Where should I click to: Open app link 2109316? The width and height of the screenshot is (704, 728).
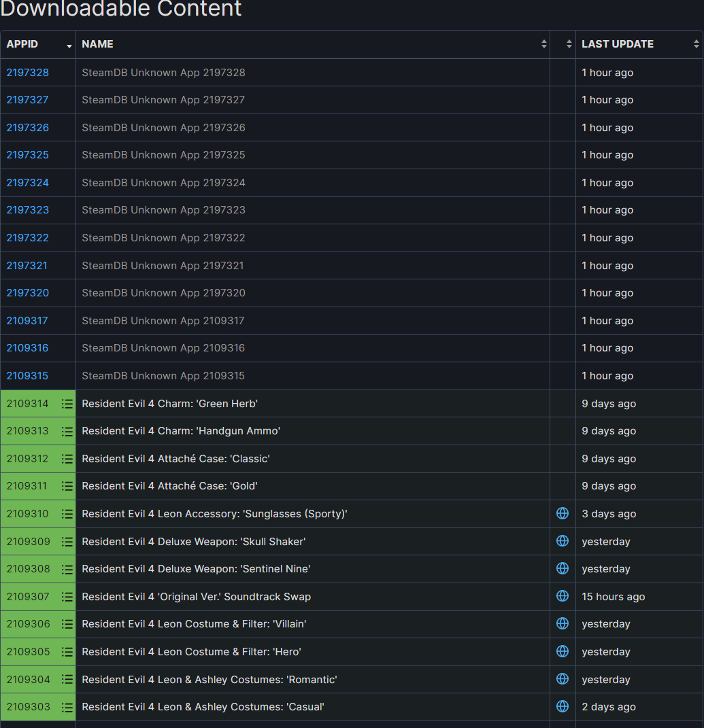click(27, 348)
